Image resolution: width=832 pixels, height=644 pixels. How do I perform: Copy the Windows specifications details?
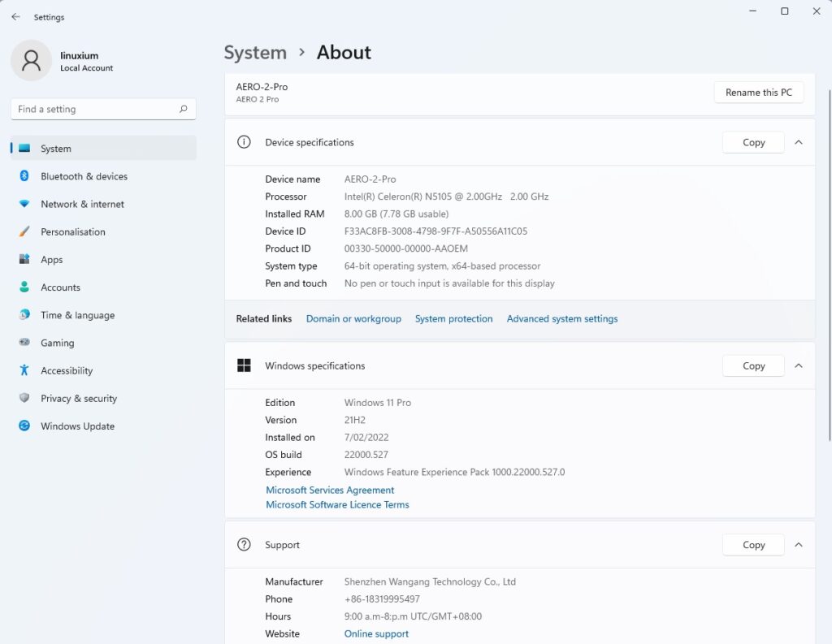pyautogui.click(x=753, y=365)
